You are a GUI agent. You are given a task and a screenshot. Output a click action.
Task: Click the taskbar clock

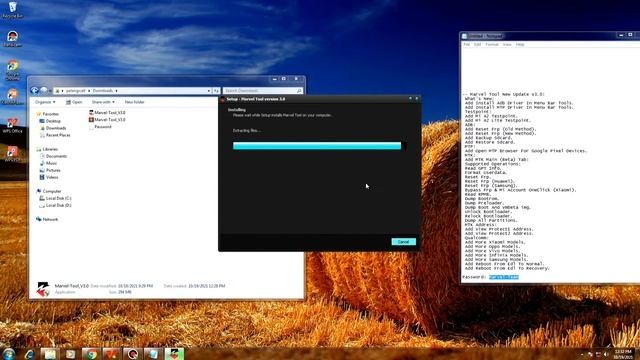pos(623,354)
